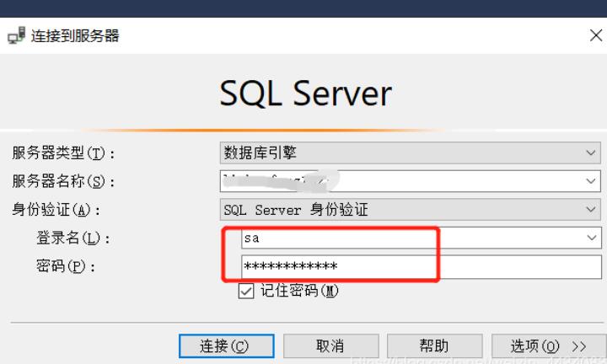
Task: Click the 帮助 button
Action: tap(435, 345)
